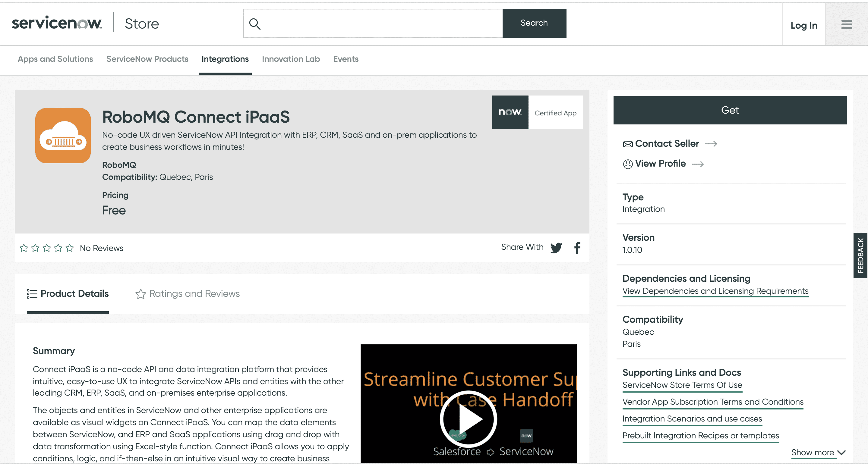Click the Integration type value
The image size is (868, 464).
644,209
